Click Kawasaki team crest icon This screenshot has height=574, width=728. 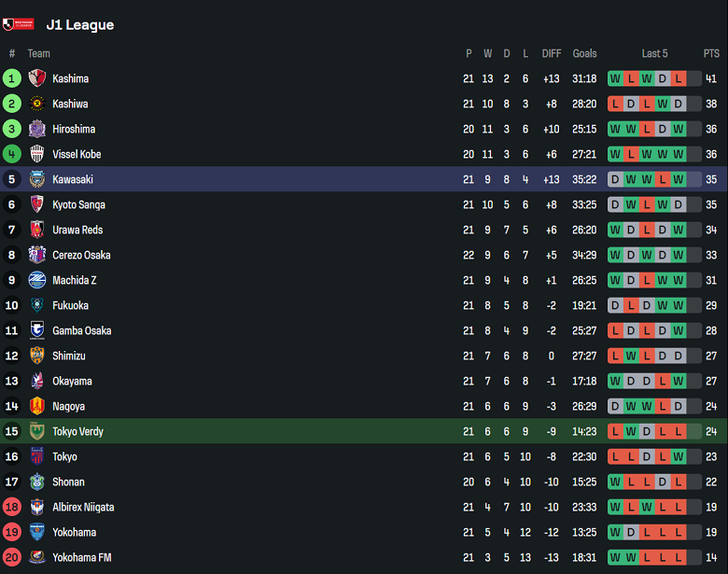click(37, 179)
